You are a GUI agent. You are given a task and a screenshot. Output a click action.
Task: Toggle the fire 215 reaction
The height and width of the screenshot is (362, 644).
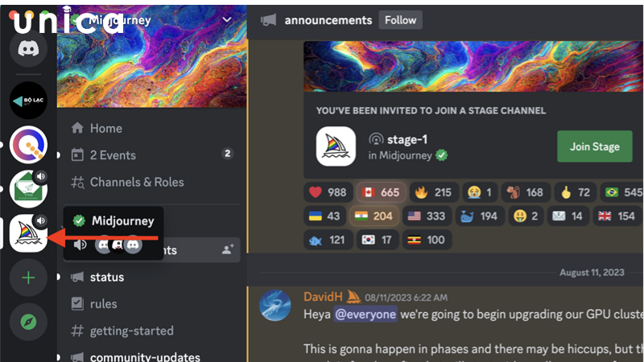pos(434,192)
